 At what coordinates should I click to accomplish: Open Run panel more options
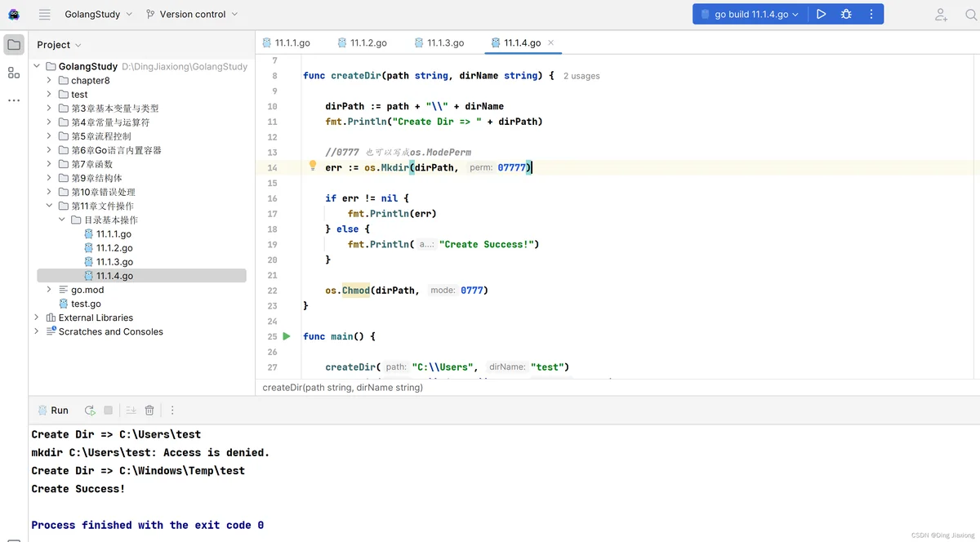click(172, 411)
